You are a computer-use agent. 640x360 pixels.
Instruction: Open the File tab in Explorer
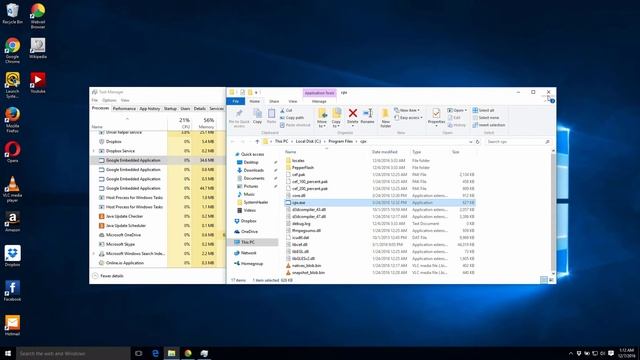coord(236,101)
